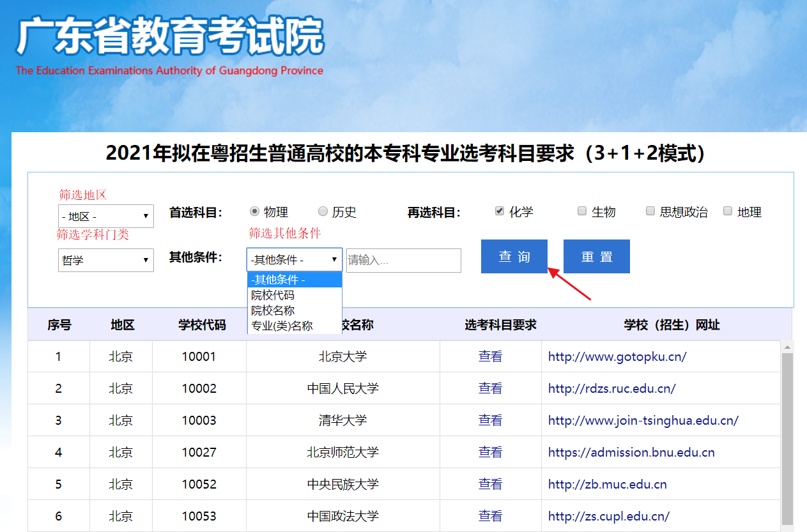
Task: Focus the 请输入 text input field
Action: (x=403, y=261)
